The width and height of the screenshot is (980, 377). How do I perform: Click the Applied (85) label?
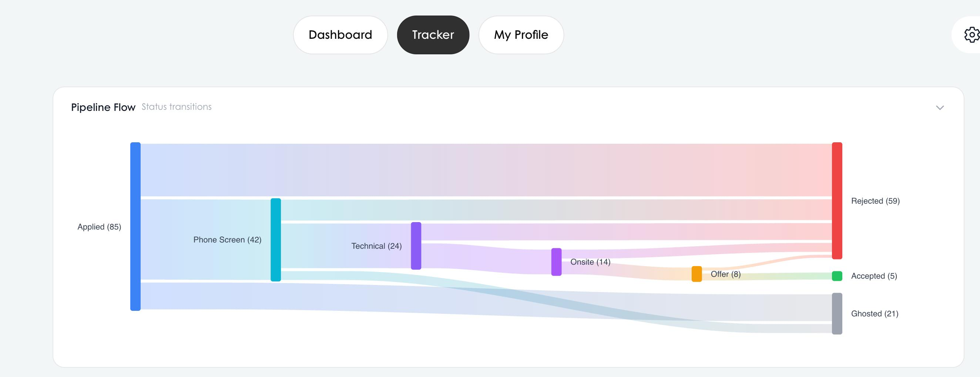pyautogui.click(x=99, y=227)
